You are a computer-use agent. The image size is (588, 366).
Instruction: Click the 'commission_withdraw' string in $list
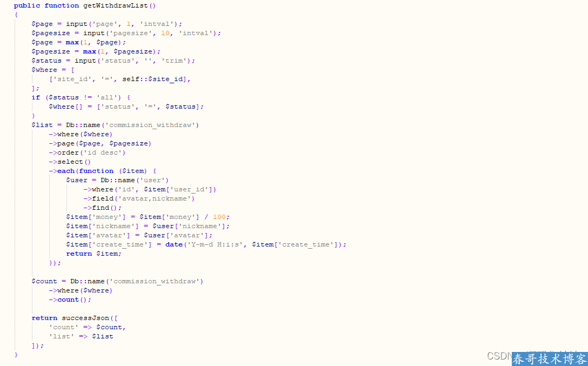[x=152, y=125]
